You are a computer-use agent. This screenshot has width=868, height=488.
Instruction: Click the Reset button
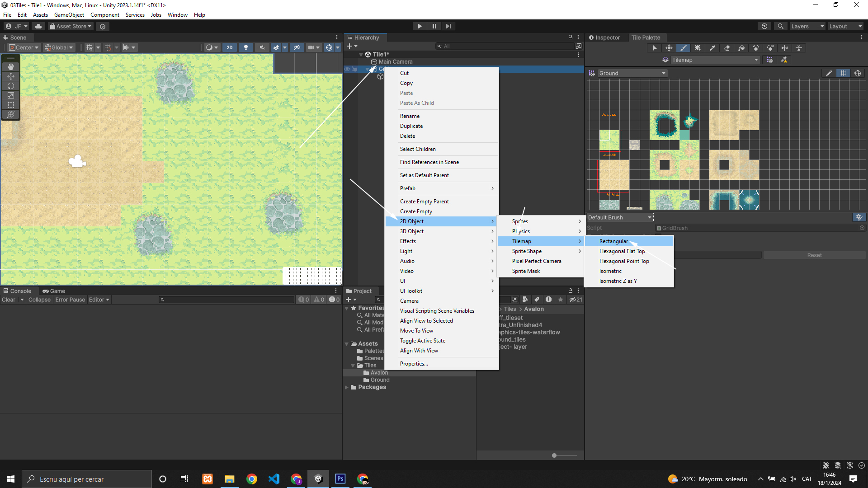pyautogui.click(x=814, y=255)
